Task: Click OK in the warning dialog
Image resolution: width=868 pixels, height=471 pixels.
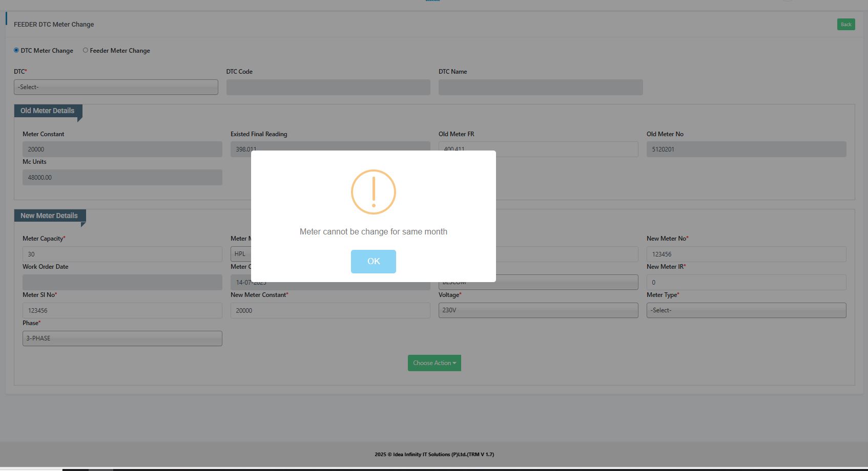Action: coord(373,261)
